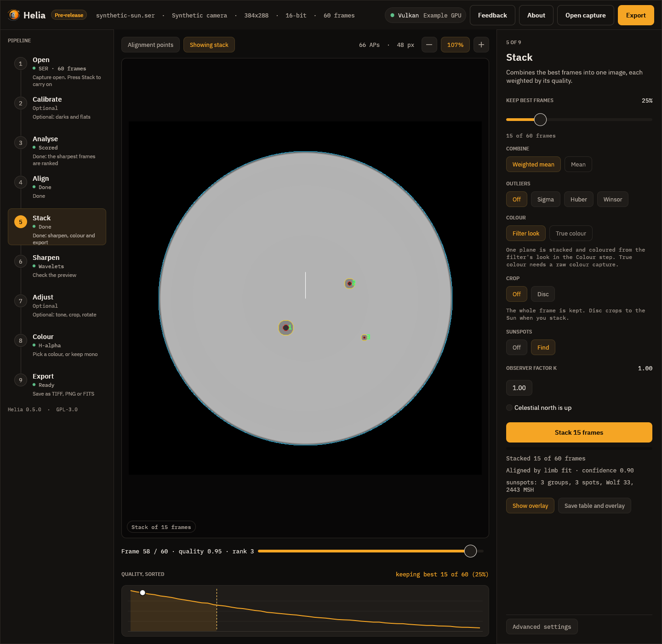Click Save table and overlay
This screenshot has height=644, width=662.
tap(594, 506)
